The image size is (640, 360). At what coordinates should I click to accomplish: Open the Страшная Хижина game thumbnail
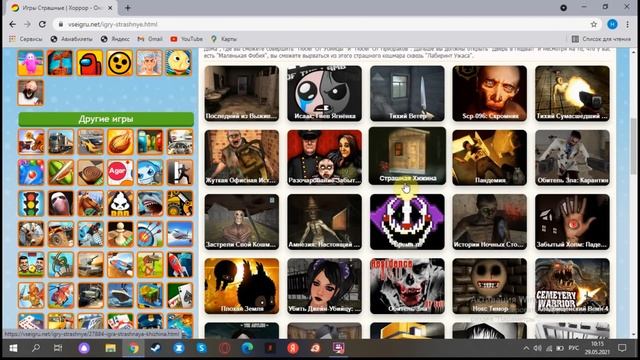point(407,156)
